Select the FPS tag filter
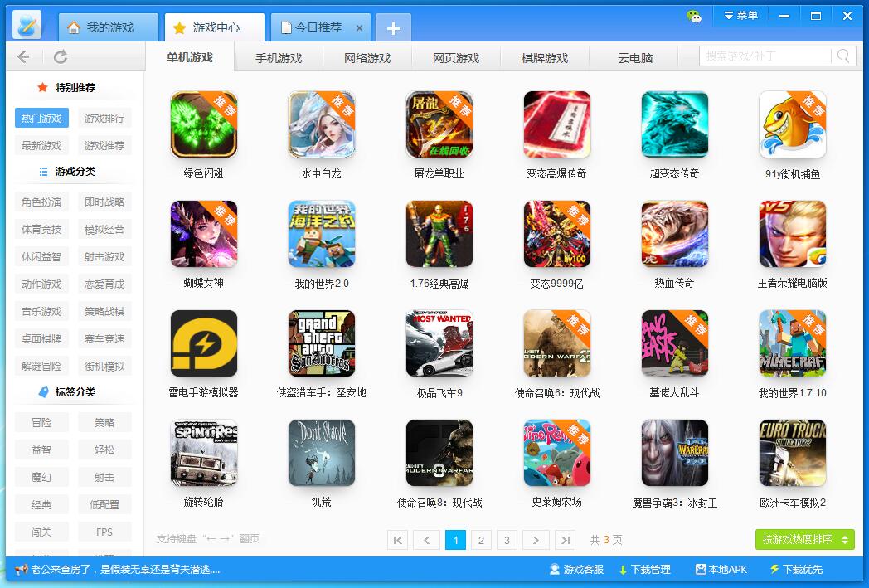The width and height of the screenshot is (869, 588). pyautogui.click(x=104, y=531)
